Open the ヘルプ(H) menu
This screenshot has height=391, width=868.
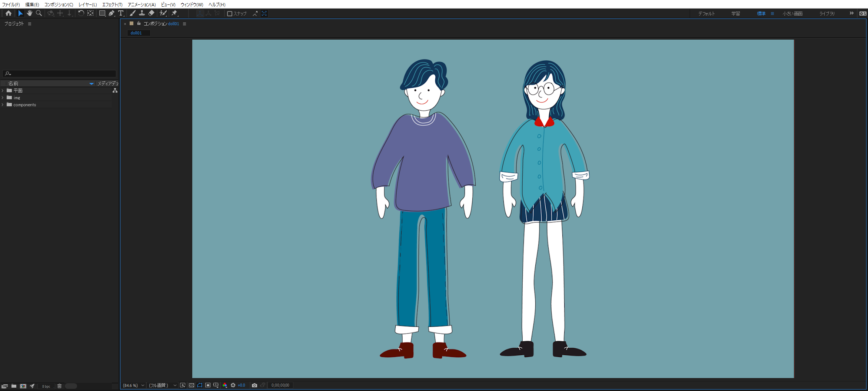217,4
